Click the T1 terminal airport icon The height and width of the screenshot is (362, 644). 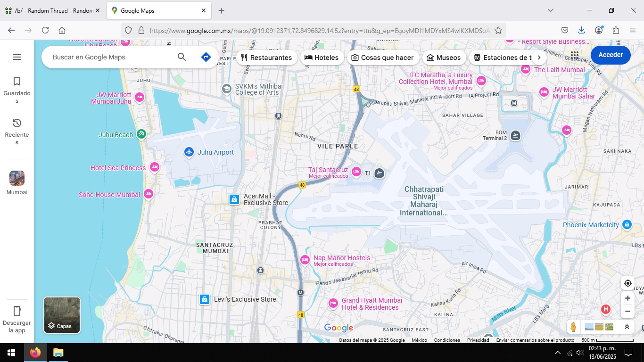click(379, 173)
